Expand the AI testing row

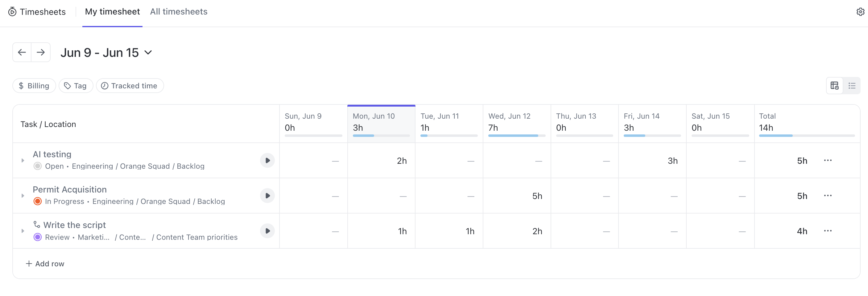23,161
